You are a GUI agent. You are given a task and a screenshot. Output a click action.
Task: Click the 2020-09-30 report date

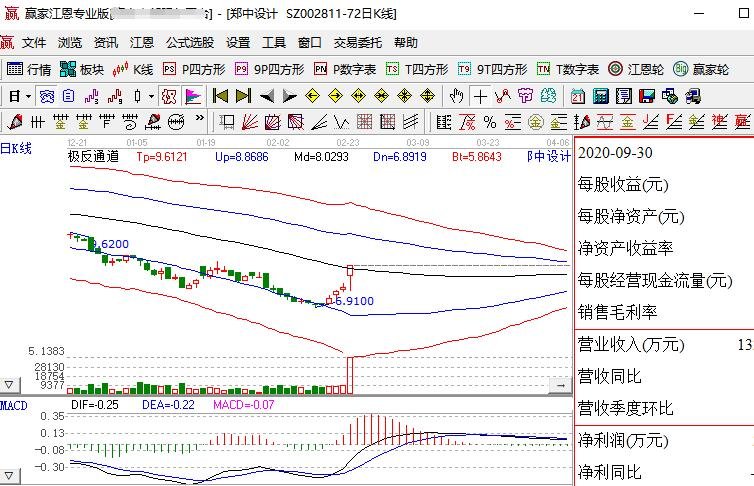[x=615, y=153]
